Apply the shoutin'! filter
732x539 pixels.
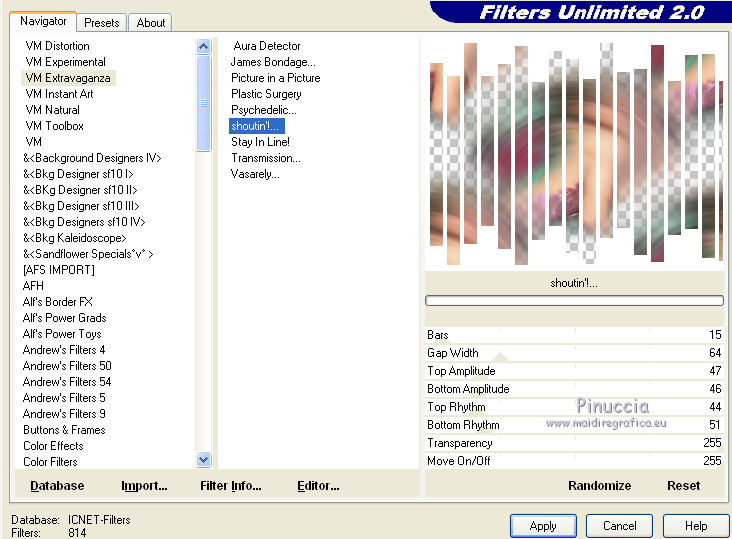coord(543,526)
